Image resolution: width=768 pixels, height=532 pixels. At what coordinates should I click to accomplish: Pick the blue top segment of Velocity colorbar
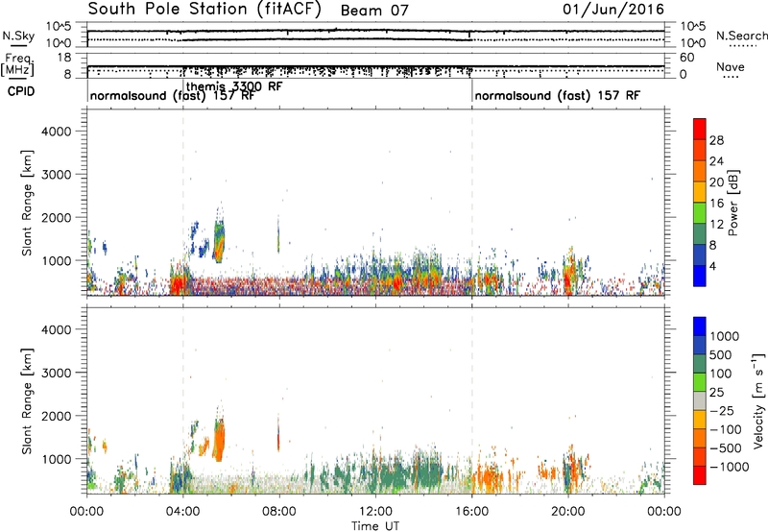click(x=700, y=326)
